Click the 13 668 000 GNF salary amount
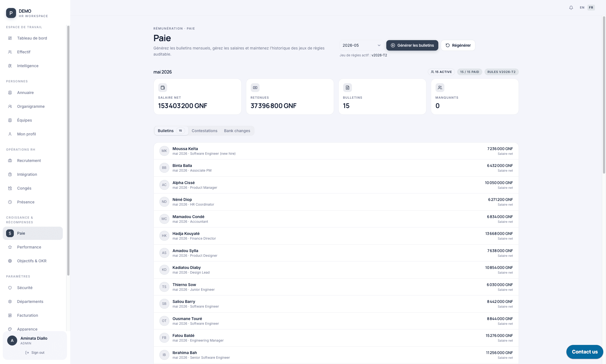This screenshot has width=606, height=364. click(x=499, y=234)
